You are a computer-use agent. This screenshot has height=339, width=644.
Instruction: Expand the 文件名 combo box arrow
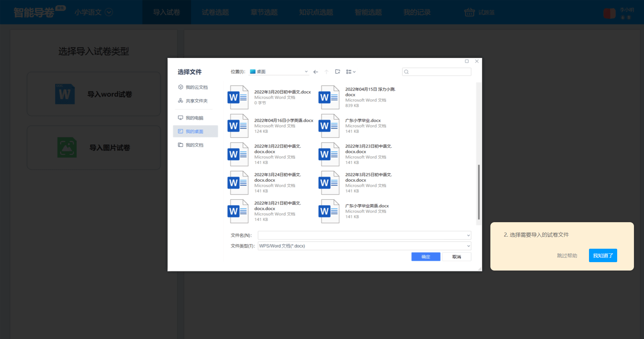tap(468, 235)
